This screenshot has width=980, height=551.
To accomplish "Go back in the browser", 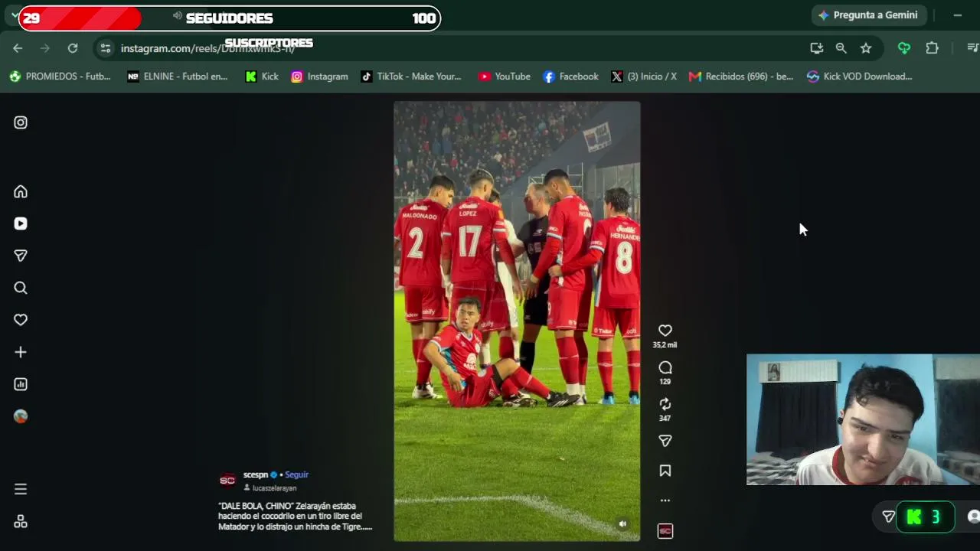I will [18, 48].
